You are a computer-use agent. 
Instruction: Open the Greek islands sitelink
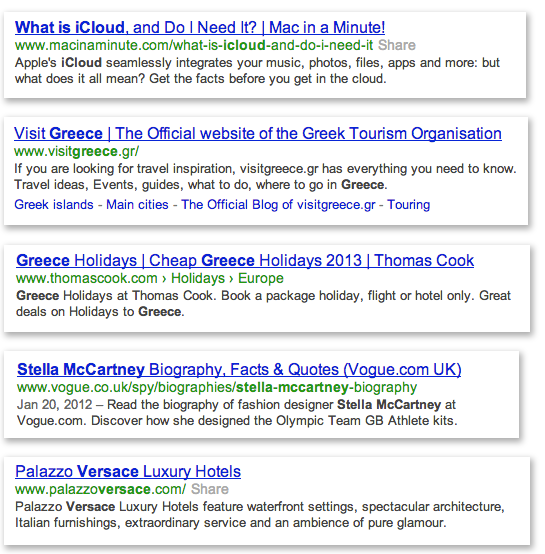(x=54, y=205)
